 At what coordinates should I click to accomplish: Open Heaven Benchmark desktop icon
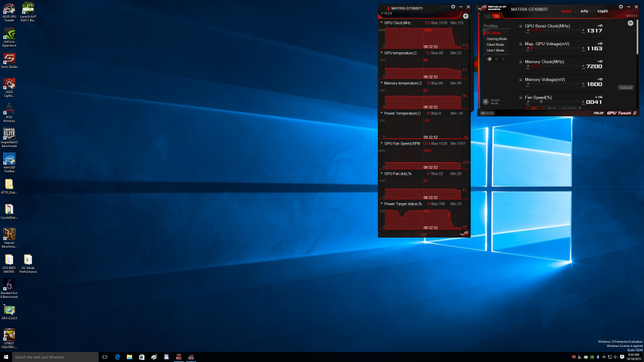(9, 238)
